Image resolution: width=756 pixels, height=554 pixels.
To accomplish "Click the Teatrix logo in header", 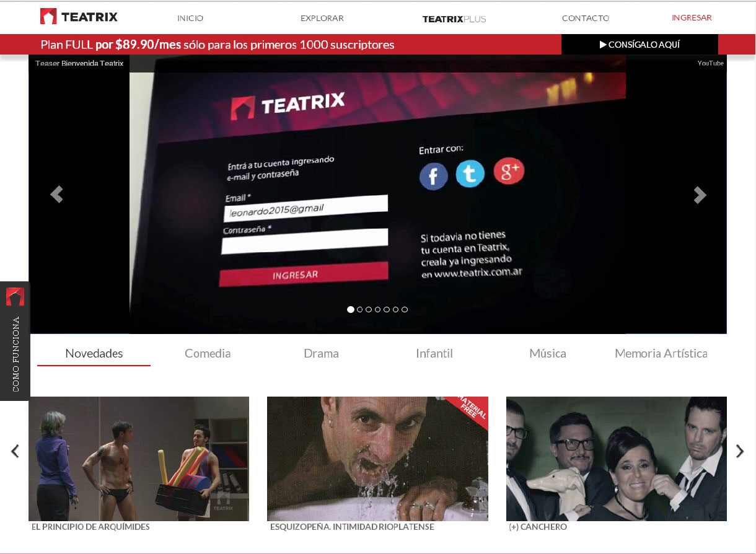I will [79, 17].
